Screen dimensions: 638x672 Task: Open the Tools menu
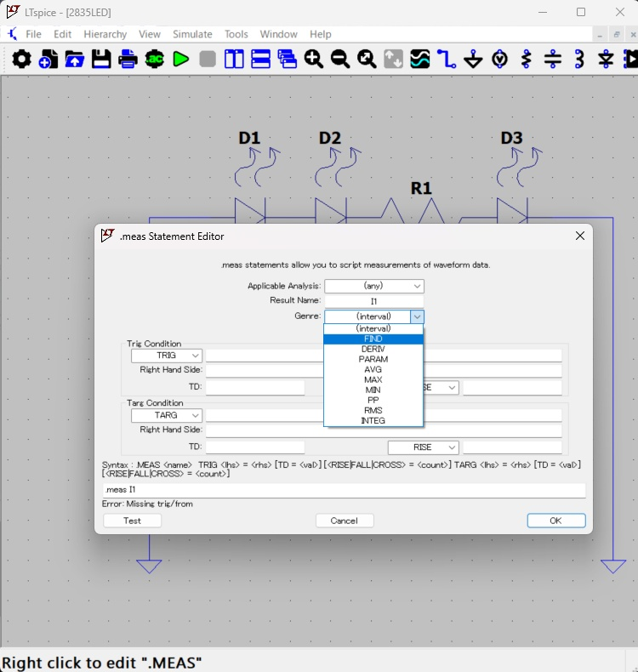coord(236,34)
